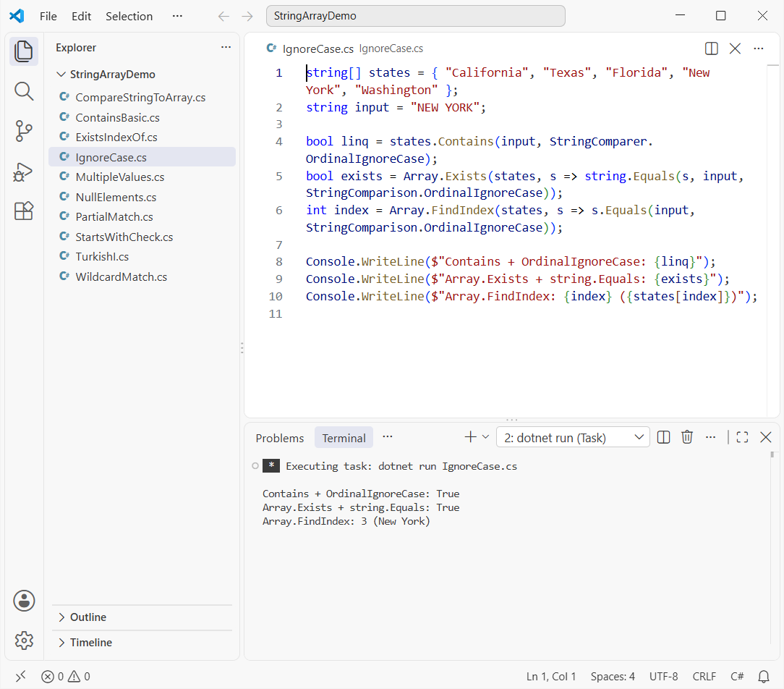Screen dimensions: 784x689
Task: Kill terminal with trash icon
Action: coord(687,437)
